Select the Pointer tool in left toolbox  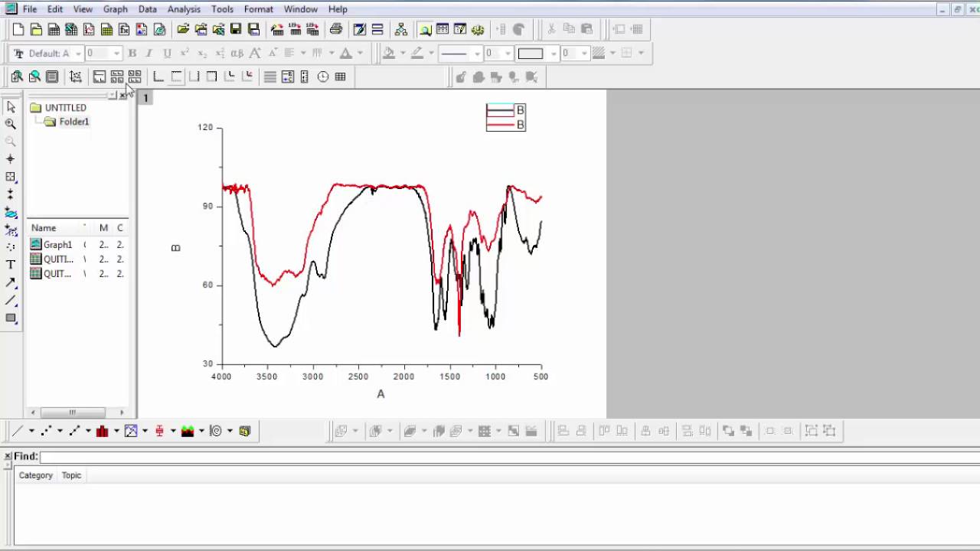click(x=11, y=107)
